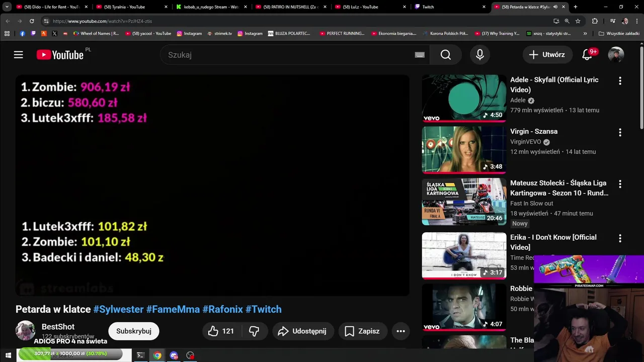
Task: Click the Udostępnij share button
Action: point(302,331)
